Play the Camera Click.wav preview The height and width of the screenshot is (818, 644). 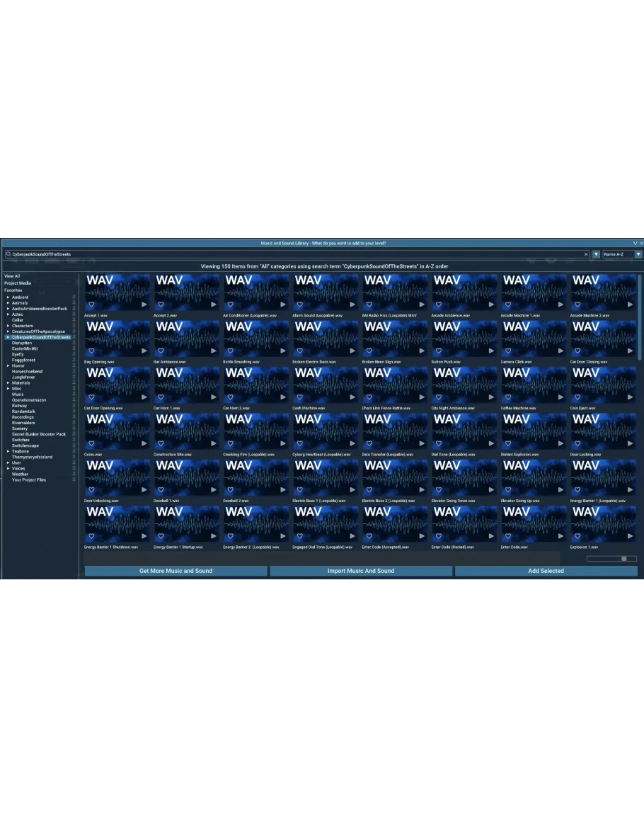pos(561,351)
